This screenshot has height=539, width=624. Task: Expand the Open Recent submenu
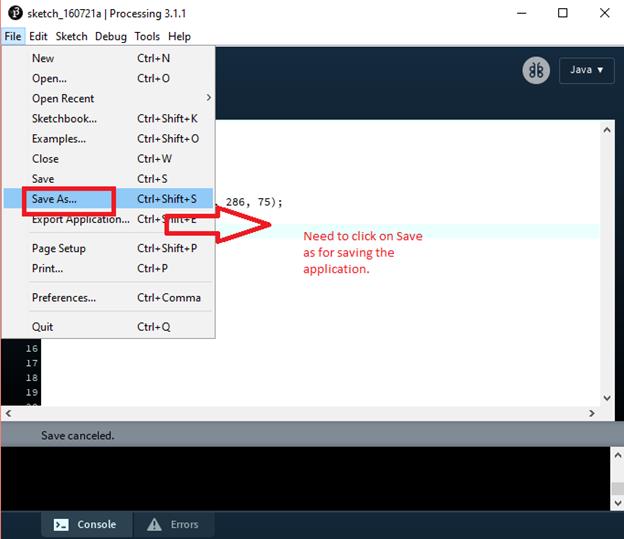pos(108,98)
